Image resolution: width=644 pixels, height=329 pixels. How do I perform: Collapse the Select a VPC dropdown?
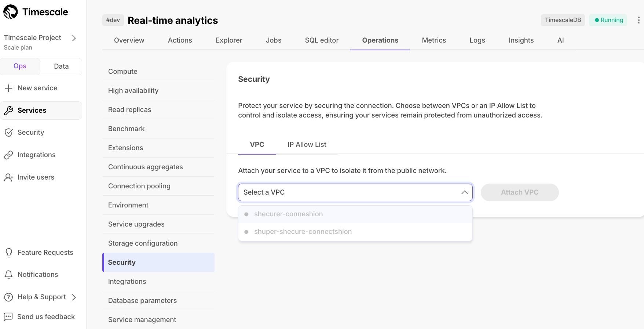click(464, 192)
